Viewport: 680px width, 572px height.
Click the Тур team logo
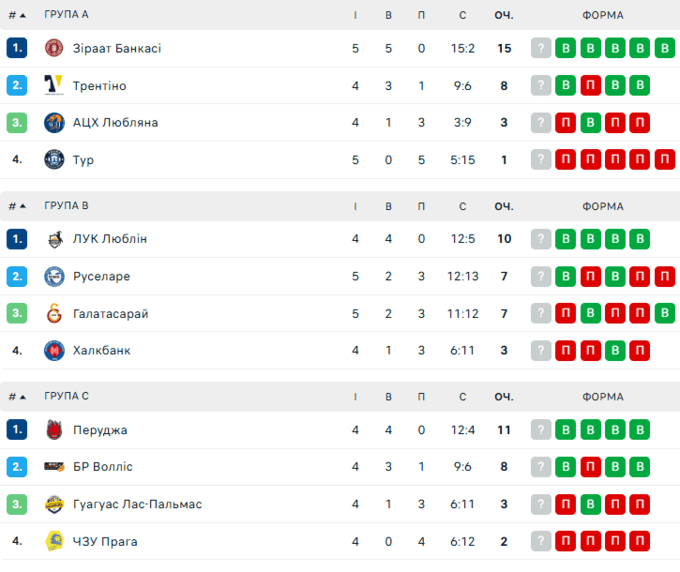(54, 159)
